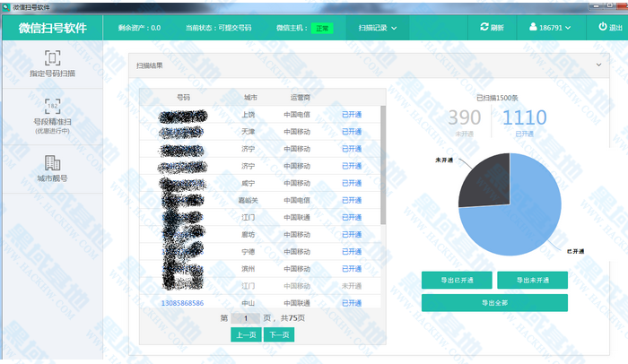628x364 pixels.
Task: Click the results table vertical scrollbar
Action: [383, 165]
